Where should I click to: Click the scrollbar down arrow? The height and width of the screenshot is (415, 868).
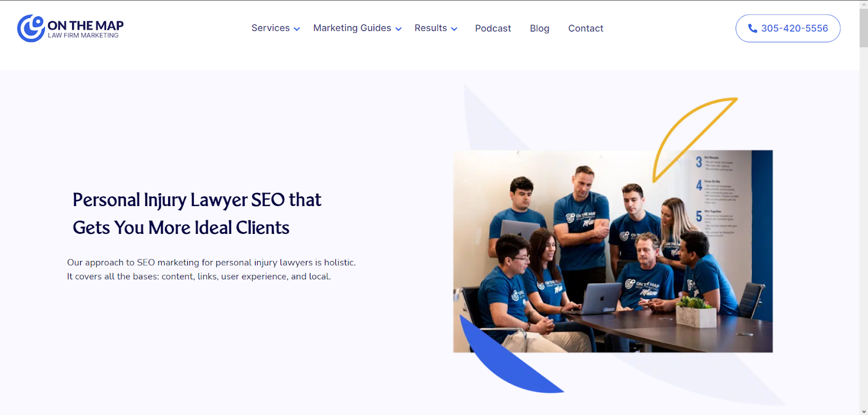point(864,411)
